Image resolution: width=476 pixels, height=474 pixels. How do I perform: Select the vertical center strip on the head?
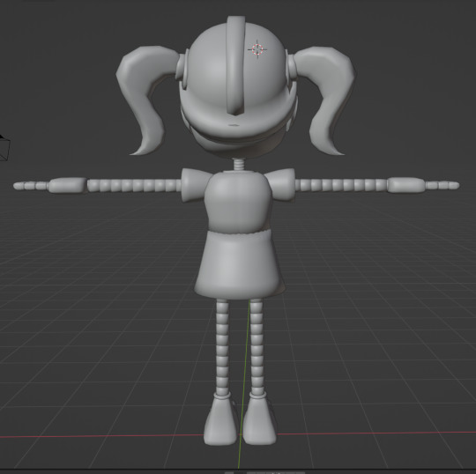click(235, 65)
